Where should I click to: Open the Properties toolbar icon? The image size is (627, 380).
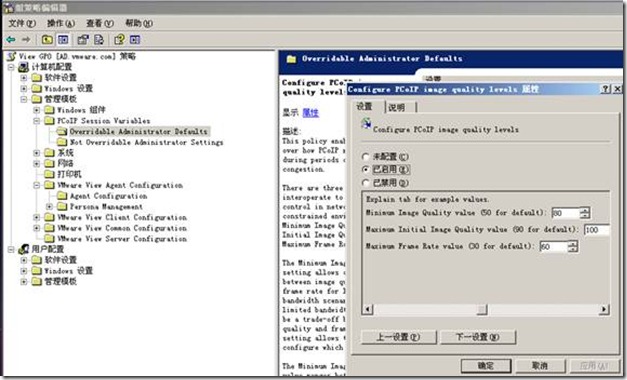point(83,40)
